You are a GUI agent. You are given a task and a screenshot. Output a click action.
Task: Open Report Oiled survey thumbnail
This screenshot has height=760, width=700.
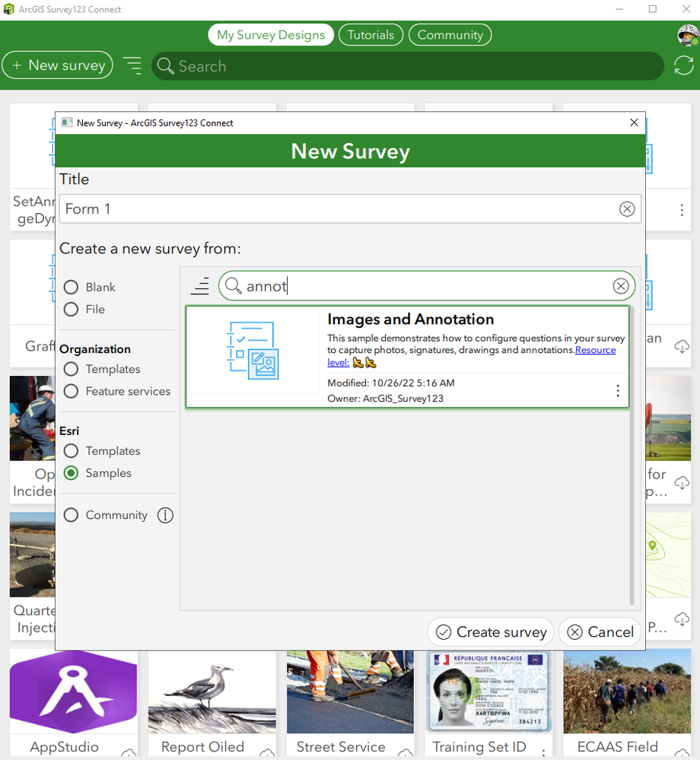pos(212,692)
